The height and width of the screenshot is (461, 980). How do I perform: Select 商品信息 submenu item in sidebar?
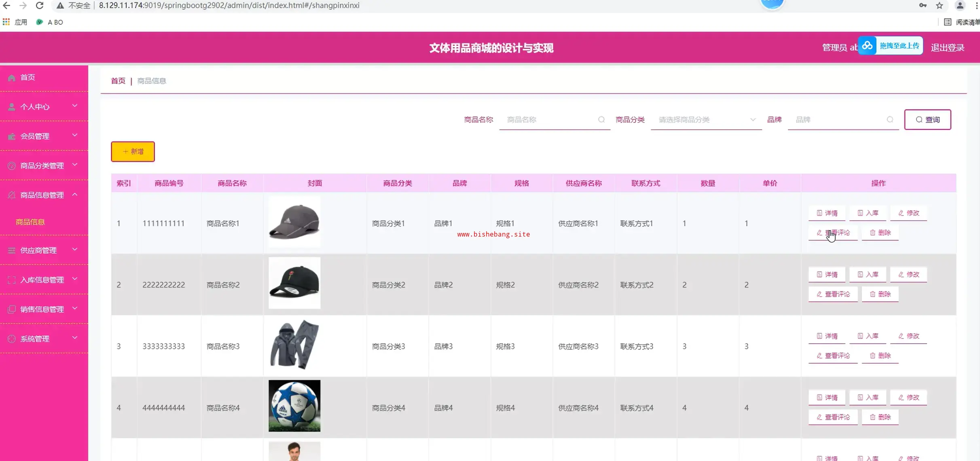click(x=30, y=222)
